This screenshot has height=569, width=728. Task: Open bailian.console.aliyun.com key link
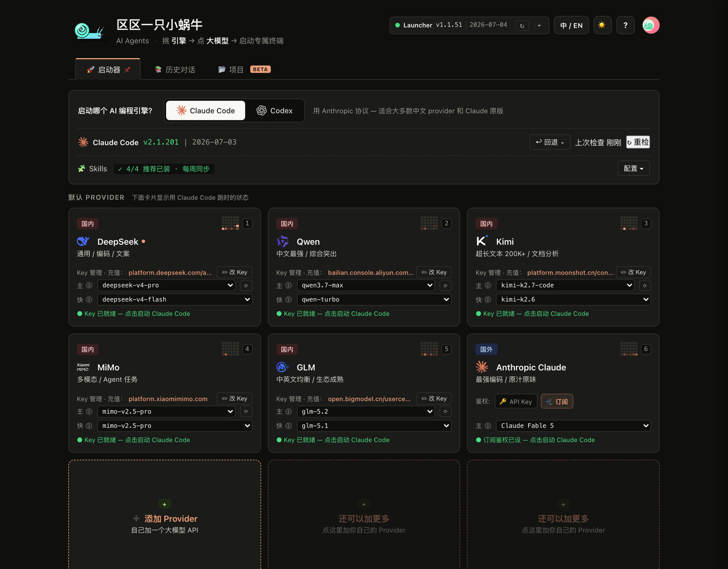click(x=370, y=273)
